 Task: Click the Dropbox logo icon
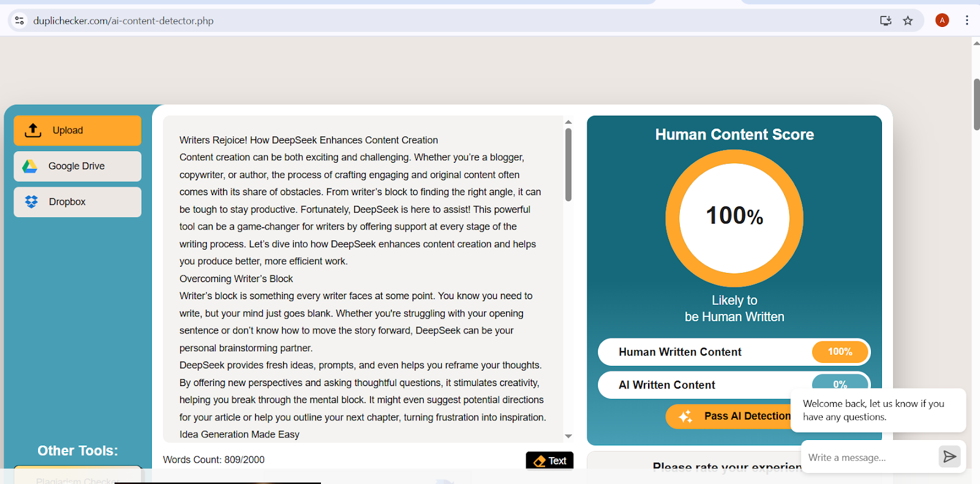(x=31, y=201)
